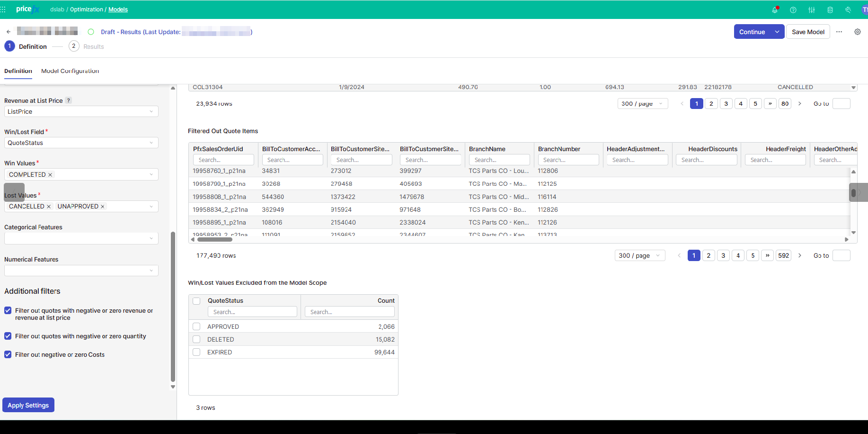Expand the Win/Lost Field QuoteStatus dropdown
The width and height of the screenshot is (868, 434).
pyautogui.click(x=81, y=143)
